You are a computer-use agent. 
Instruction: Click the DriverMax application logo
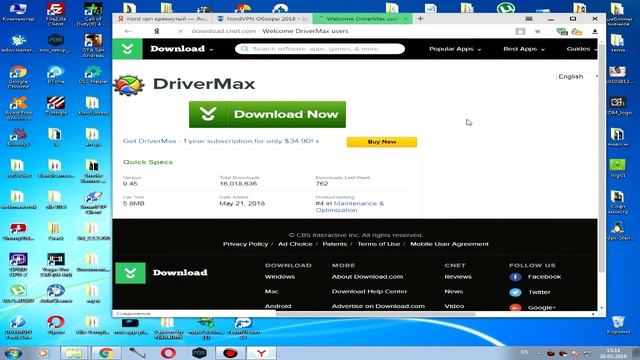click(x=129, y=85)
